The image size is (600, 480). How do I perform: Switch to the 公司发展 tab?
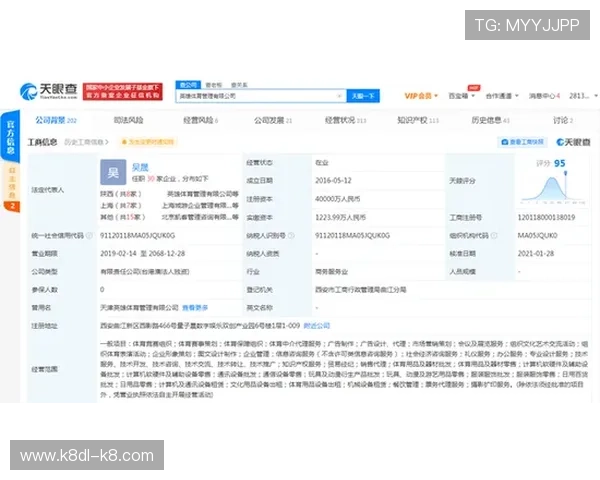[x=273, y=120]
